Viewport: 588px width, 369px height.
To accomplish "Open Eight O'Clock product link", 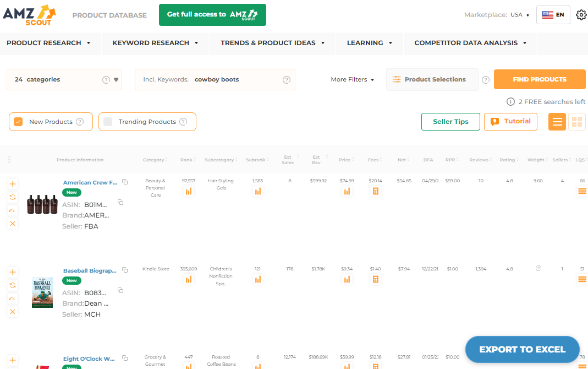I will (89, 359).
